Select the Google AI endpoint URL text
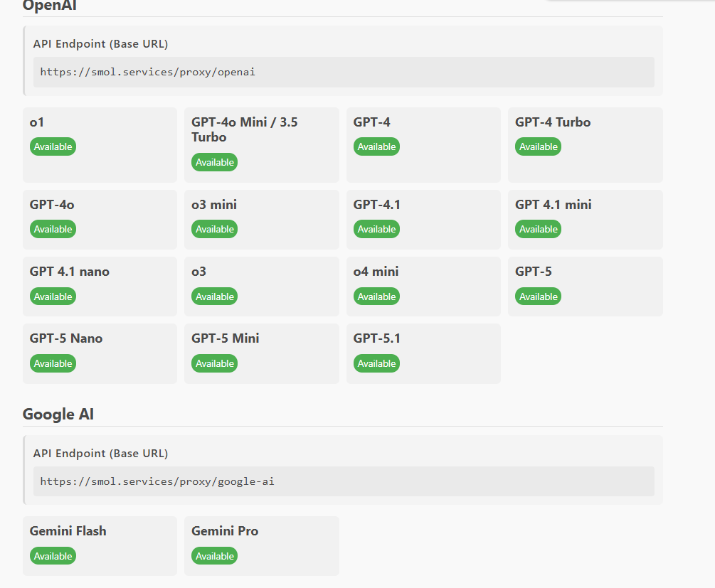 pyautogui.click(x=157, y=481)
